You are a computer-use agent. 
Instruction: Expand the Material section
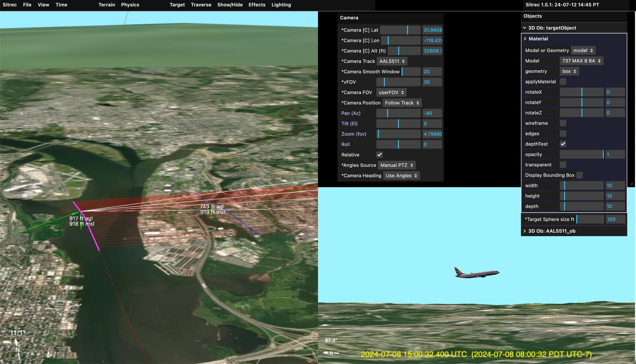pyautogui.click(x=538, y=39)
